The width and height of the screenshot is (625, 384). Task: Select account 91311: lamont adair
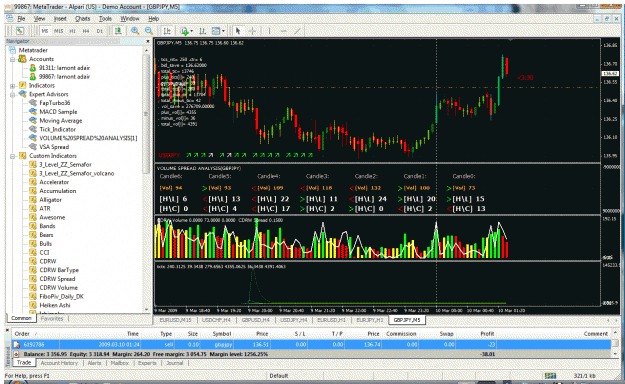coord(64,68)
